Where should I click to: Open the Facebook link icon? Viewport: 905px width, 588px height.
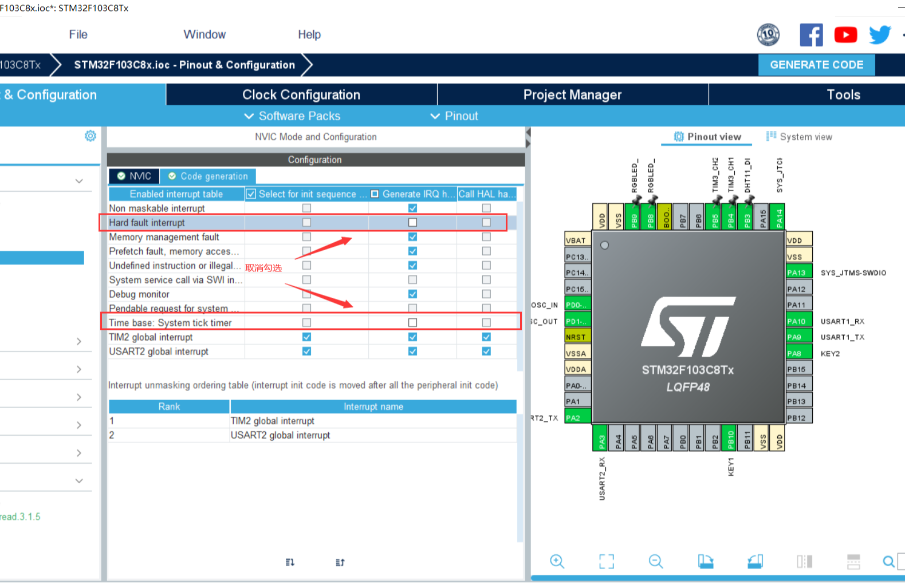[x=811, y=35]
